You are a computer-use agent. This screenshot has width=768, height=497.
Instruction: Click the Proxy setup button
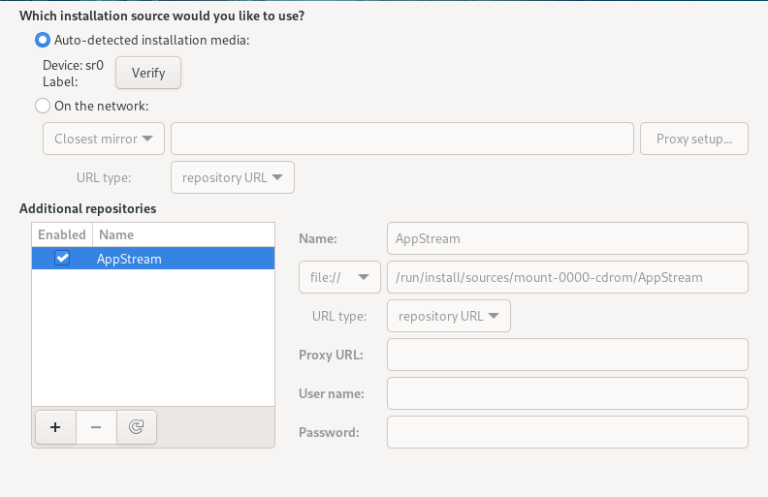[694, 139]
